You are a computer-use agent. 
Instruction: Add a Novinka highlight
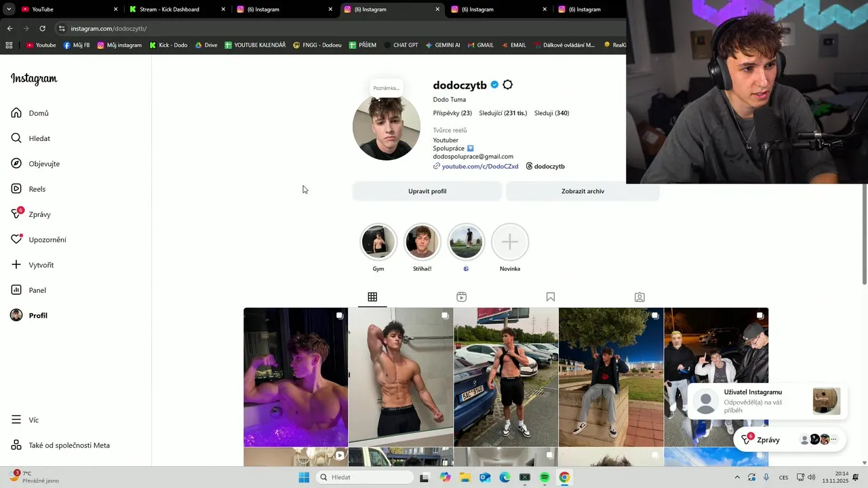click(510, 242)
